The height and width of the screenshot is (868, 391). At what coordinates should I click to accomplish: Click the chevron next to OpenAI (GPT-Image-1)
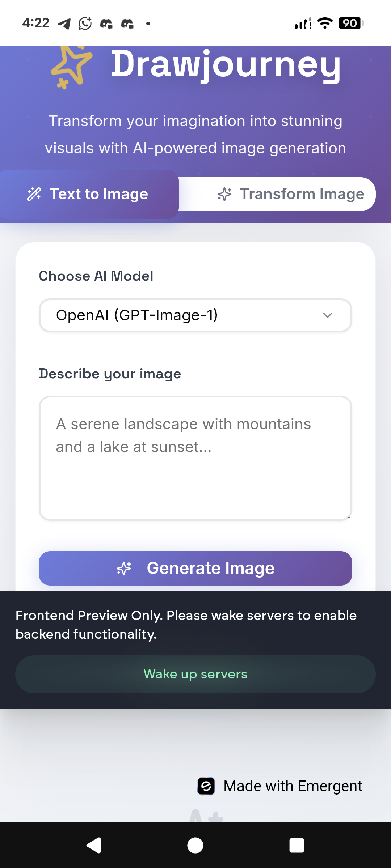click(328, 315)
